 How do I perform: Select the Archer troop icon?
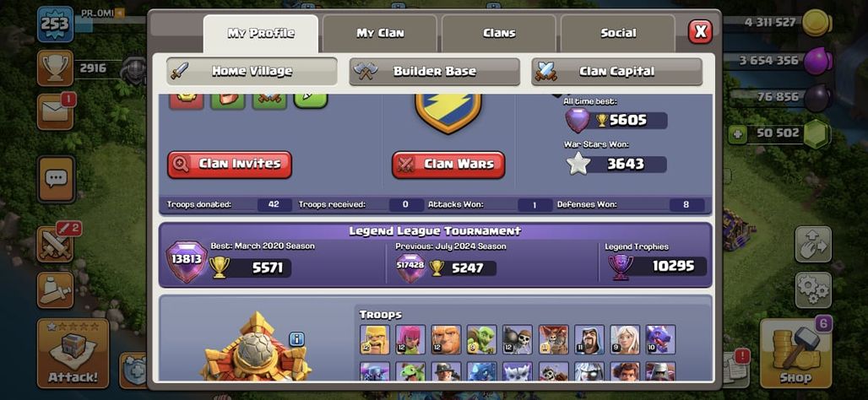(x=410, y=339)
